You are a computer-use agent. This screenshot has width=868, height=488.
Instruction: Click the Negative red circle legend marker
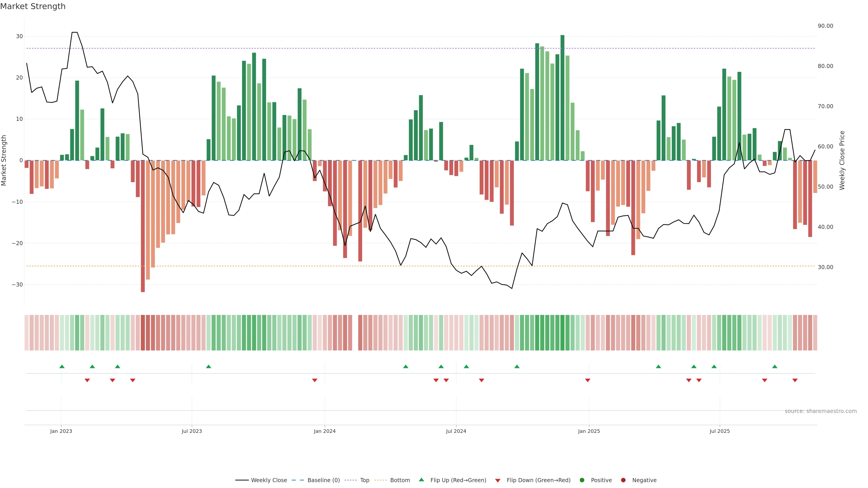[623, 480]
